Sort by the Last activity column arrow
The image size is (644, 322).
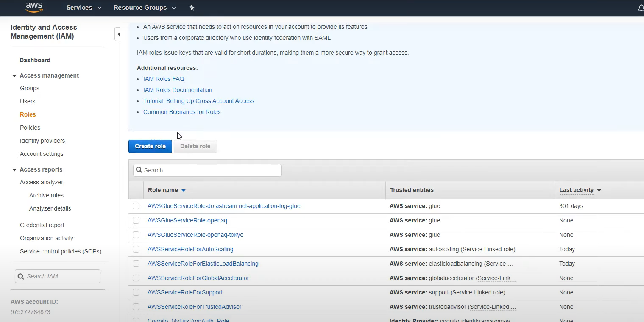point(599,190)
